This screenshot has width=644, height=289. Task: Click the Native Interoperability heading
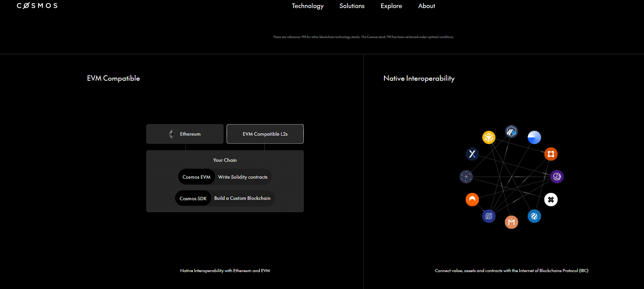[419, 78]
